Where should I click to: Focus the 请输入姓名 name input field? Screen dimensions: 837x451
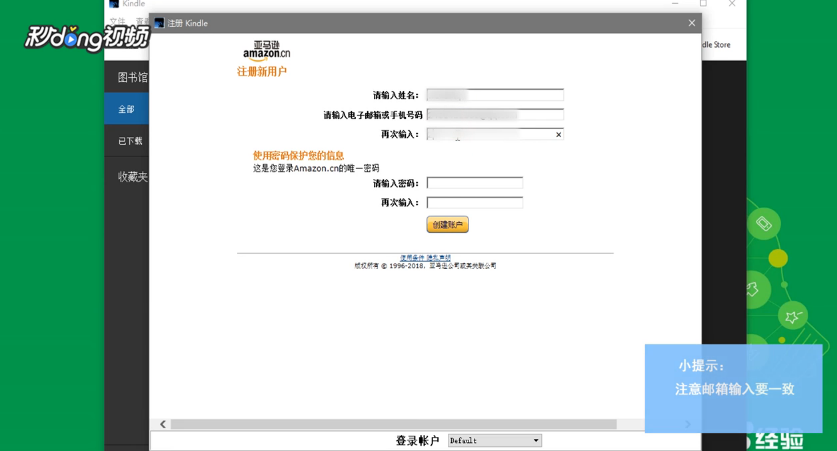pos(495,95)
